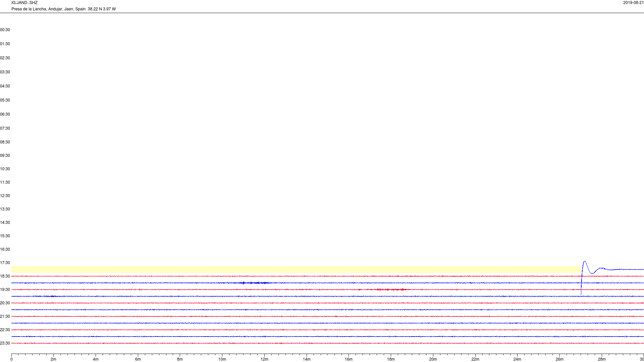644x362 pixels.
Task: Click the 20m axis tick label
Action: 433,359
